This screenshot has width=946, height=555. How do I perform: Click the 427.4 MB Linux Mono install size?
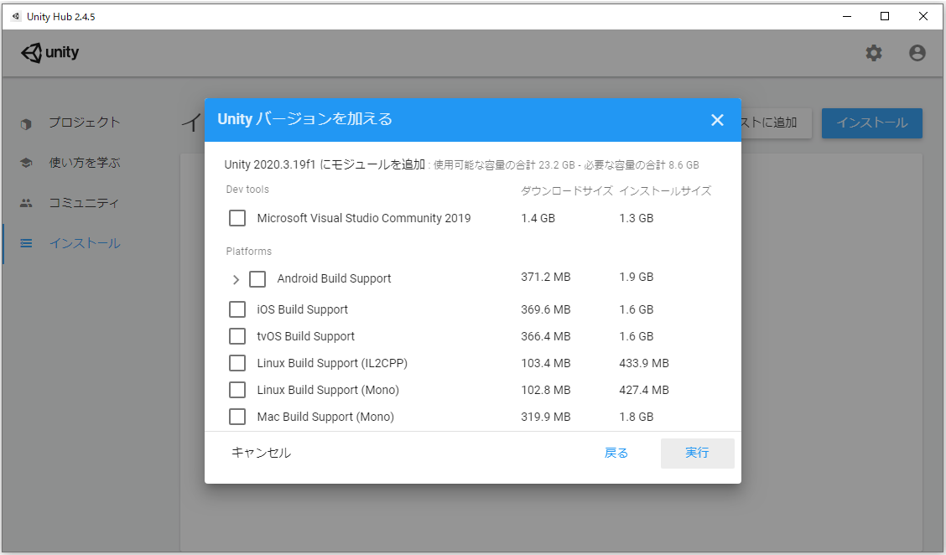644,390
